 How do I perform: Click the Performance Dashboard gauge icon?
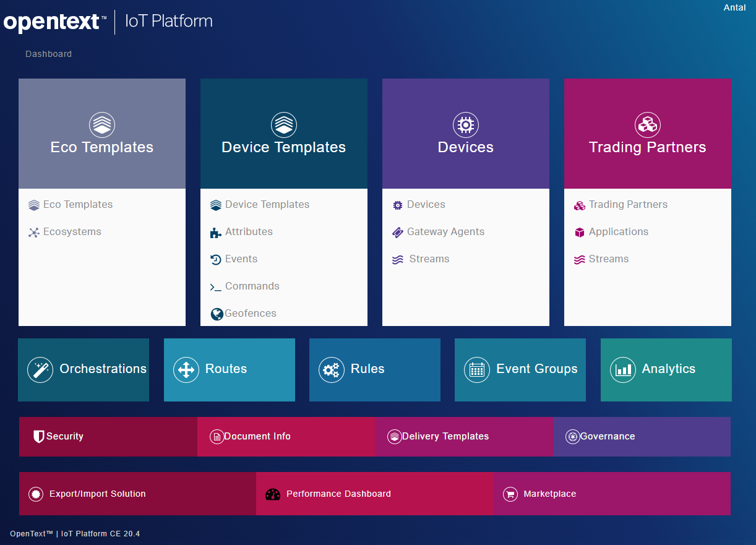[x=273, y=494]
